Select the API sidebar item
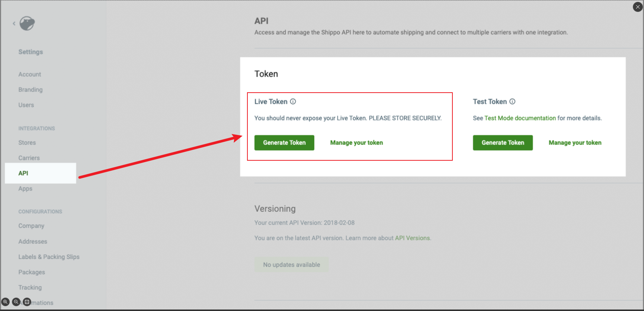644x311 pixels. (x=41, y=173)
